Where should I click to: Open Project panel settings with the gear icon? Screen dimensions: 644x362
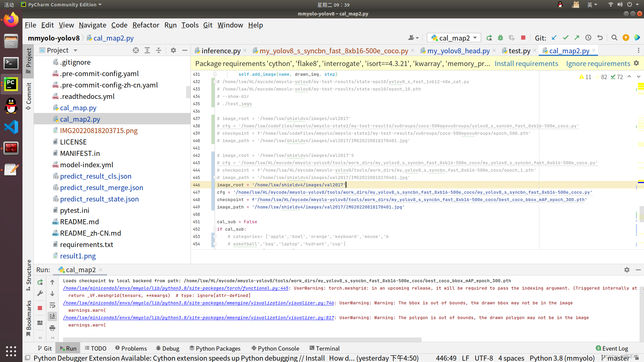[173, 50]
